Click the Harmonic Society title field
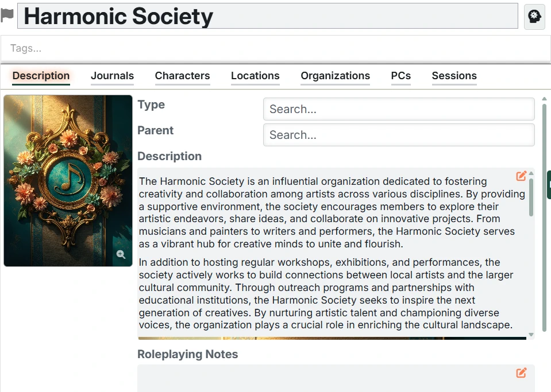Screen dimensions: 551x392 point(268,17)
